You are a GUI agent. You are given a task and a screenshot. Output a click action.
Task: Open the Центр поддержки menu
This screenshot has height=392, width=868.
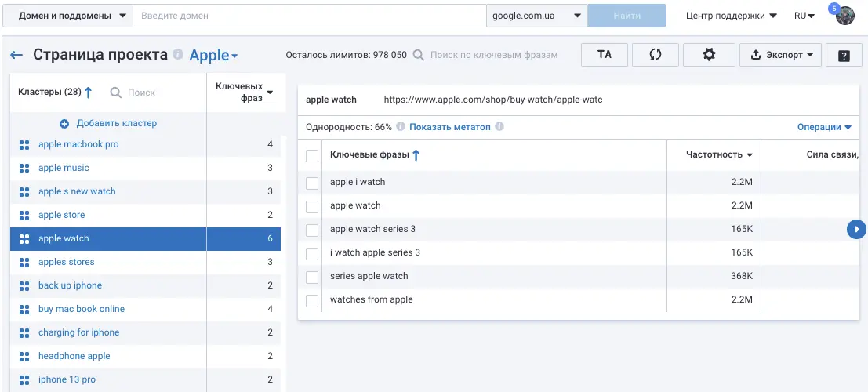point(731,16)
